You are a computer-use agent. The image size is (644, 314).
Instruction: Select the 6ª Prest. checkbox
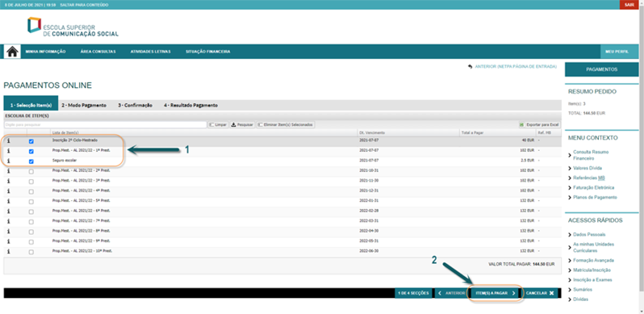(x=31, y=212)
